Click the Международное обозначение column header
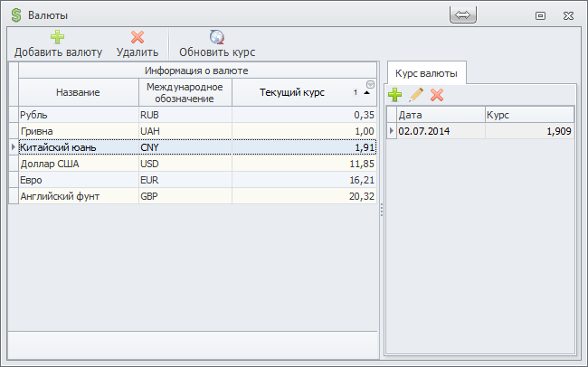588x367 pixels. (185, 92)
